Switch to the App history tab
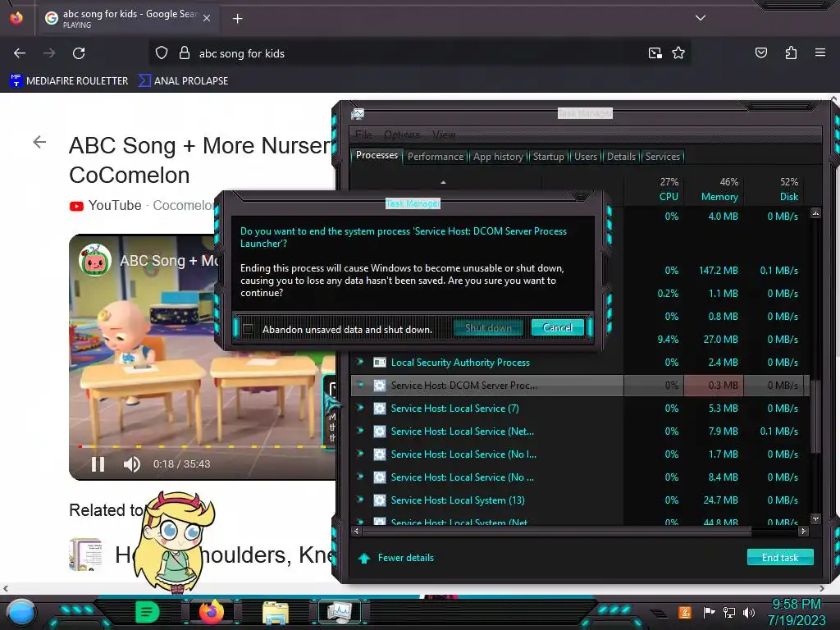 [498, 157]
